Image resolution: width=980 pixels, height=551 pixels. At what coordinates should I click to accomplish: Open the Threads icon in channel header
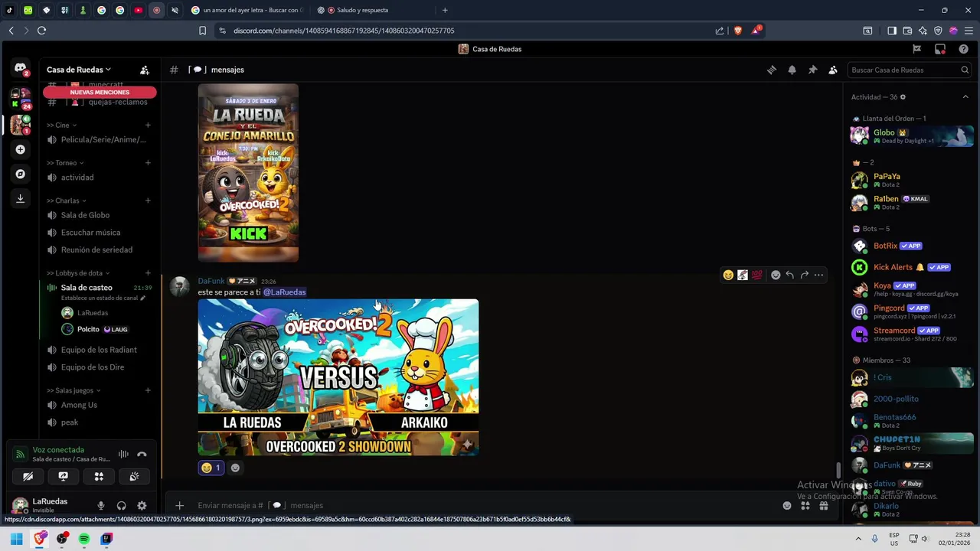click(x=772, y=70)
